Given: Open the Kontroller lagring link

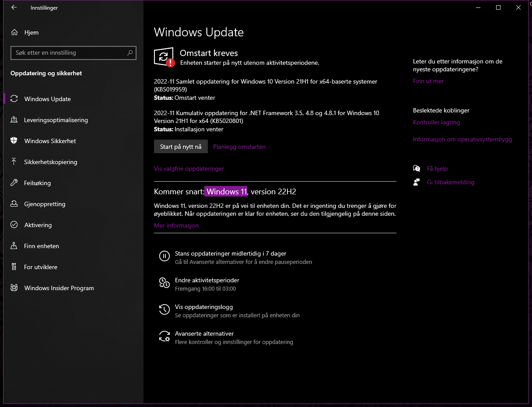Looking at the screenshot, I should pos(436,122).
